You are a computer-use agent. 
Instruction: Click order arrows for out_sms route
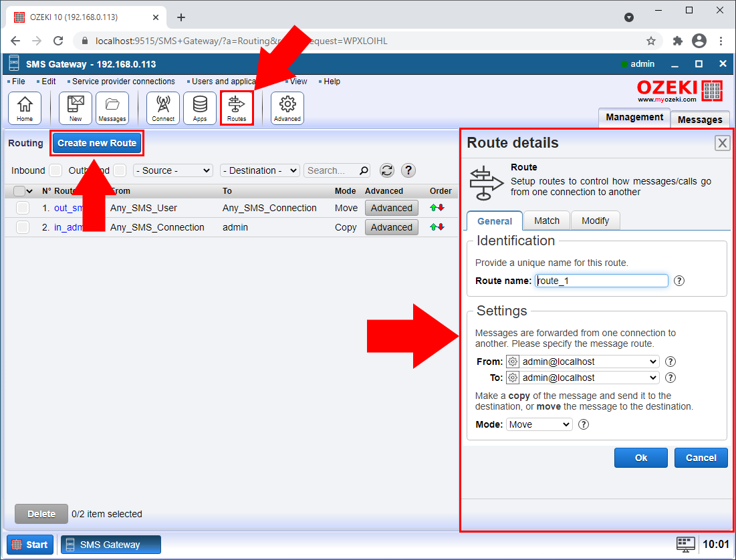437,207
